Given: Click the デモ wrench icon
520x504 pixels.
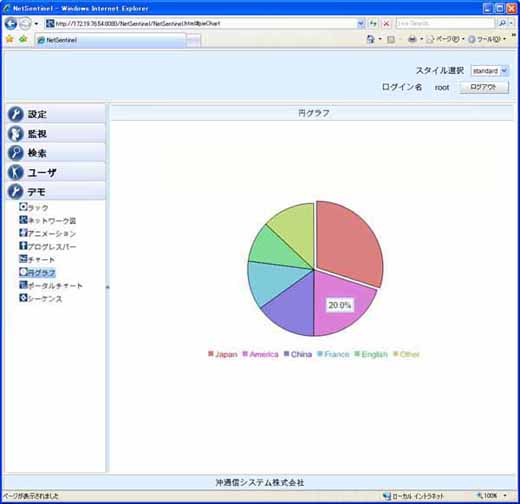Looking at the screenshot, I should coord(15,192).
